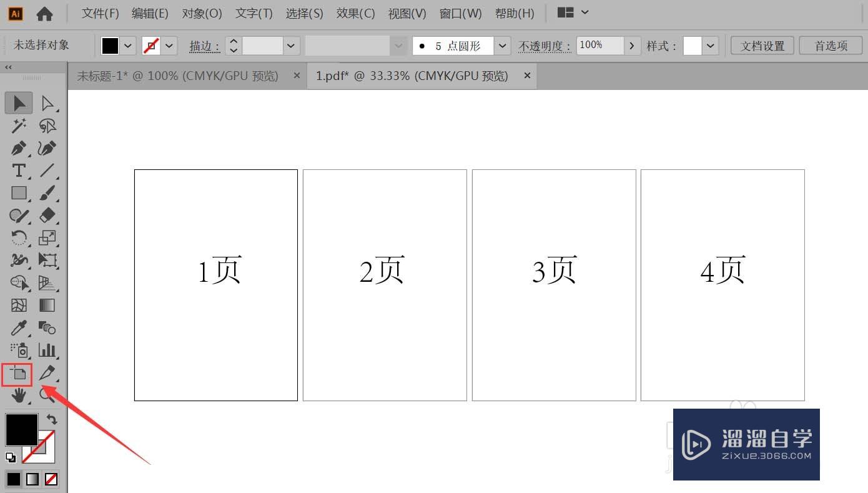
Task: Select the Eraser tool
Action: click(x=47, y=216)
